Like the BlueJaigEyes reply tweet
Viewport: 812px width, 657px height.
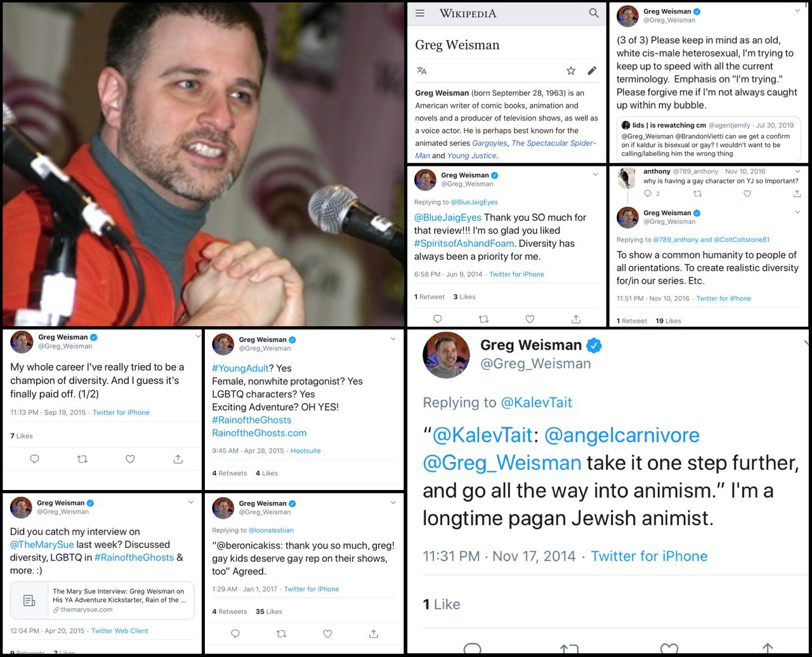click(x=530, y=319)
